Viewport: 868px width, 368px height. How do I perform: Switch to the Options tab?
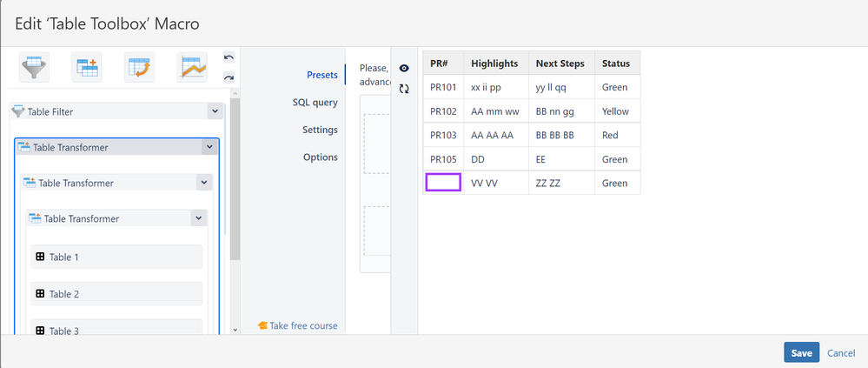pos(321,157)
